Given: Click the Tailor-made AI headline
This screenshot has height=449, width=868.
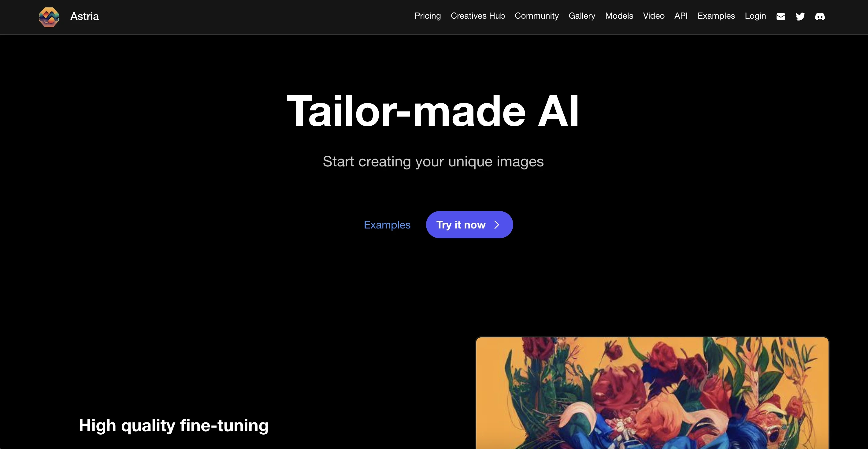Looking at the screenshot, I should point(433,111).
